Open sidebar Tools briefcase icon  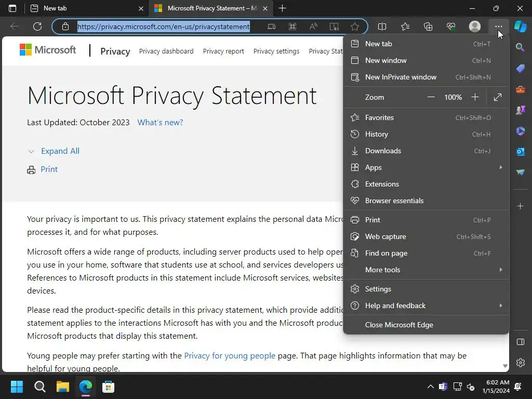coord(521,89)
